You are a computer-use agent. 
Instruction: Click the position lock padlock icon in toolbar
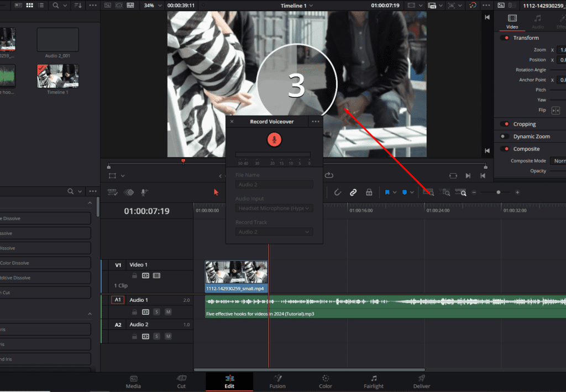click(x=369, y=192)
